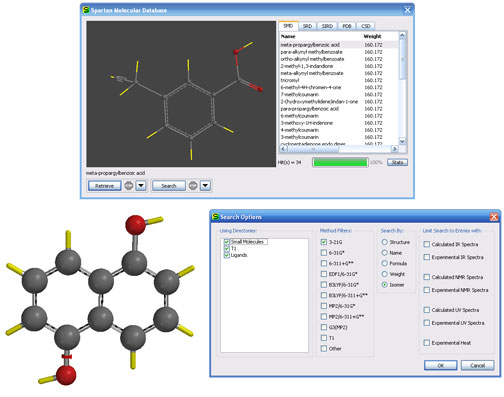504x397 pixels.
Task: Select the Structure search radio button
Action: click(x=385, y=242)
